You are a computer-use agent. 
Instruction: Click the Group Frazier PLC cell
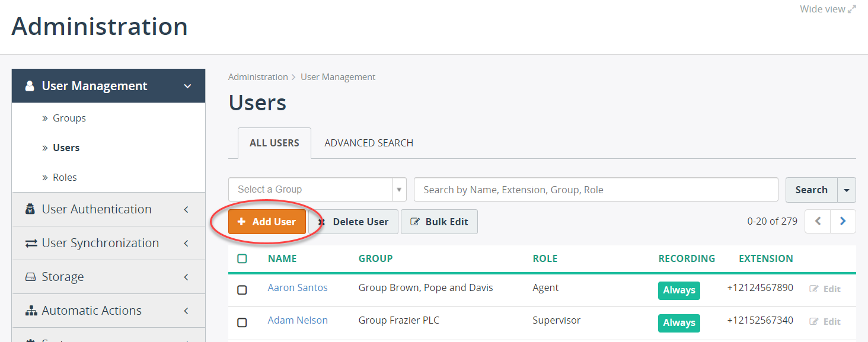point(399,321)
